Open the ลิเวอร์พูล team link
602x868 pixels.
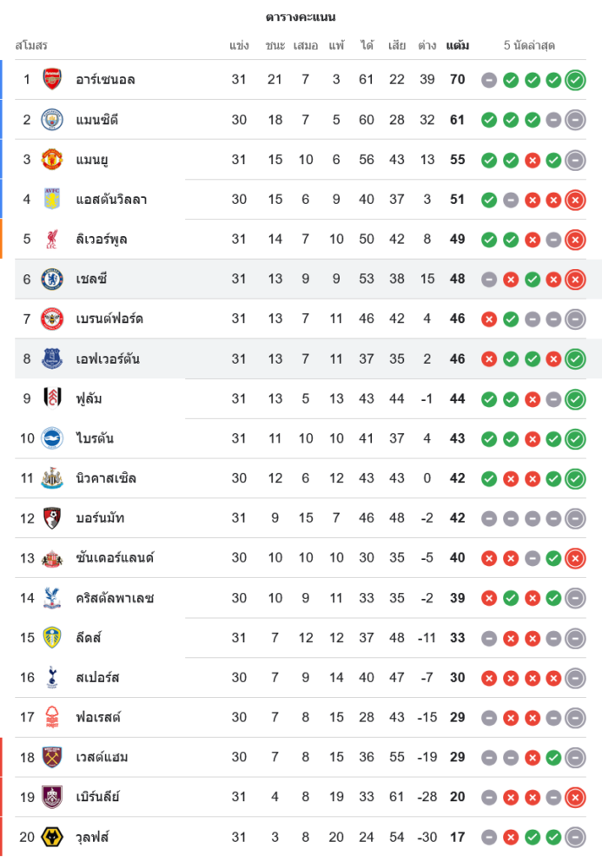[102, 240]
